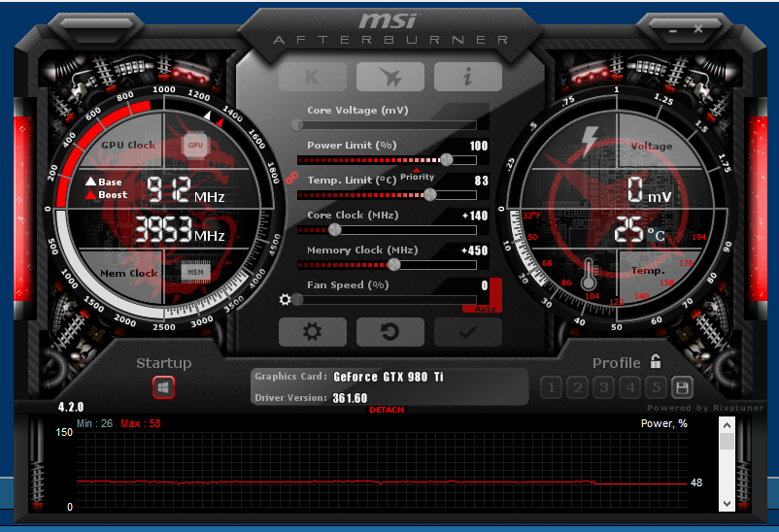Click the 3953 MHz memory clock readout
This screenshot has width=779, height=532.
[x=180, y=229]
